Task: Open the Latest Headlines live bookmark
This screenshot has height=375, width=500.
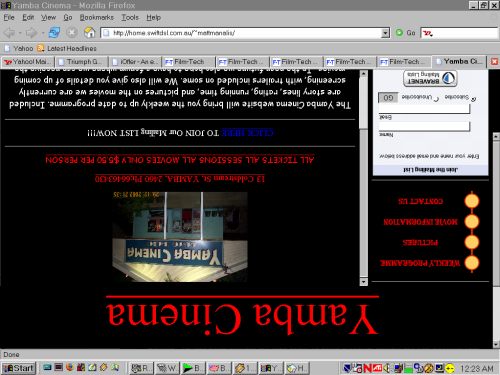Action: click(67, 49)
